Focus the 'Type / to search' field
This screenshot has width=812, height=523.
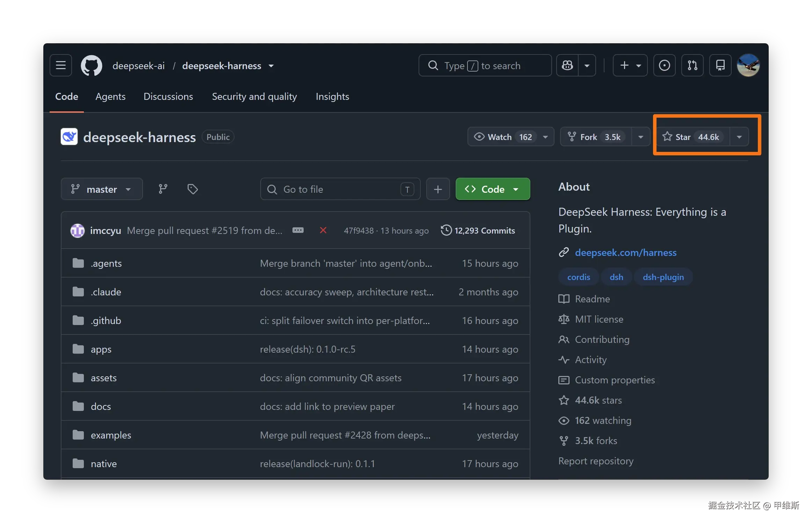pyautogui.click(x=485, y=65)
